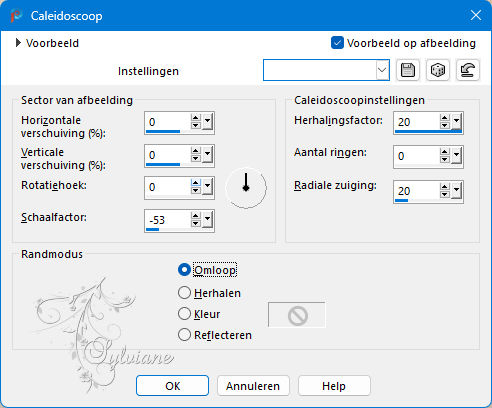The width and height of the screenshot is (492, 408).
Task: Open the Rotatiehoek value dropdown arrow
Action: pos(207,186)
